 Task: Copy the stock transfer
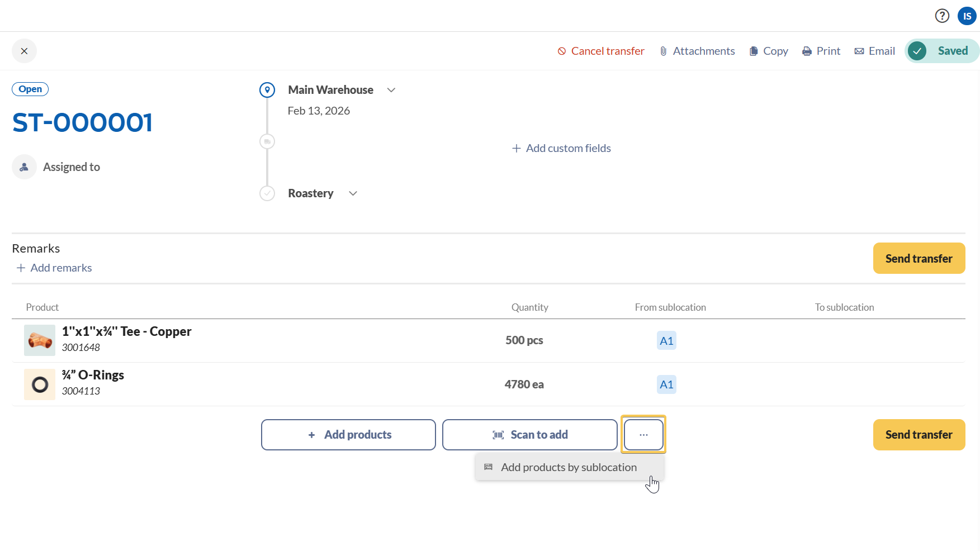(769, 51)
